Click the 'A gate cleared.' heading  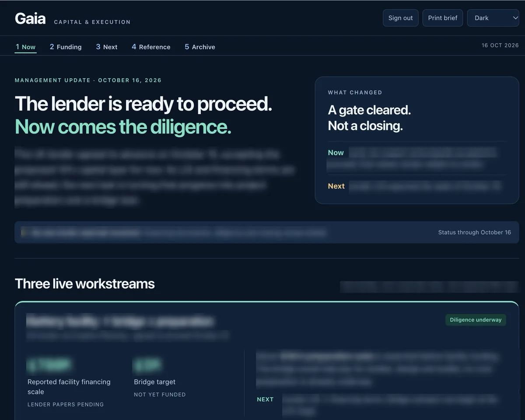(x=369, y=110)
